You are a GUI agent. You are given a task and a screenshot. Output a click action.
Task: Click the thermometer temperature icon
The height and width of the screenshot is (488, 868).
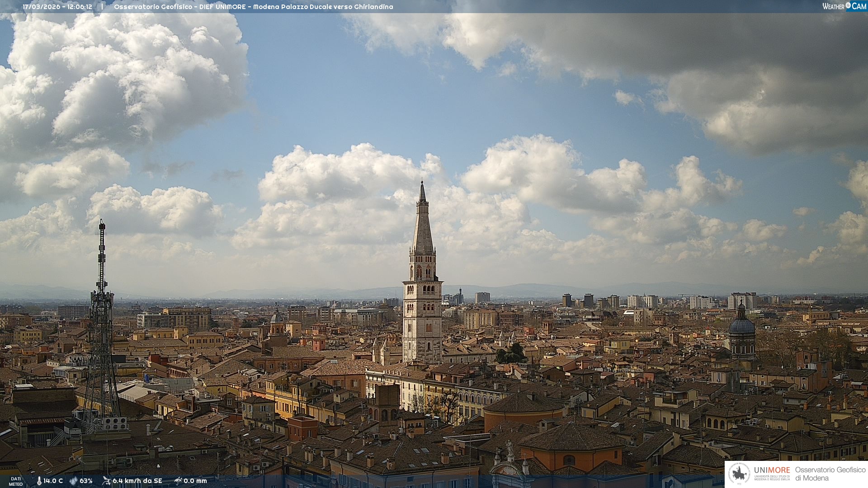click(39, 481)
